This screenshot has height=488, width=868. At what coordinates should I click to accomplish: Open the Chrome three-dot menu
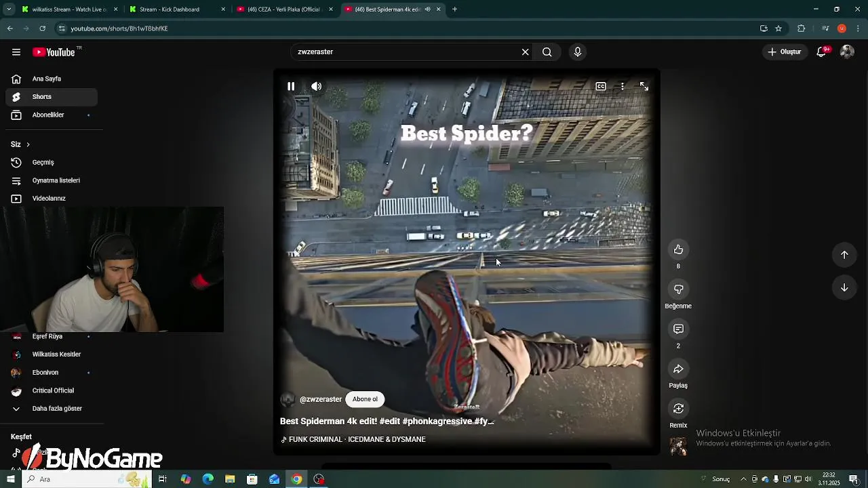pyautogui.click(x=859, y=28)
